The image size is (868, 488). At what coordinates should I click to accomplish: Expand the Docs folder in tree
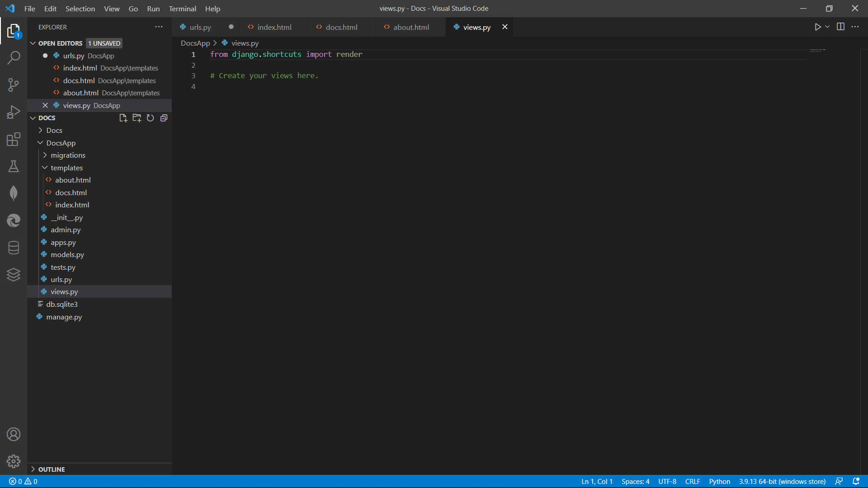click(54, 131)
